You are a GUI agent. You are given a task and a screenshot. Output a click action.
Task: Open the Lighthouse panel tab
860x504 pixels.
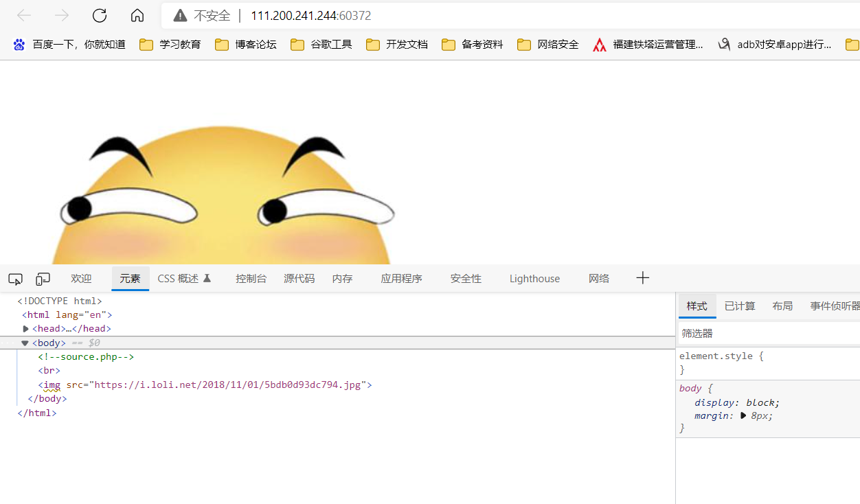534,278
